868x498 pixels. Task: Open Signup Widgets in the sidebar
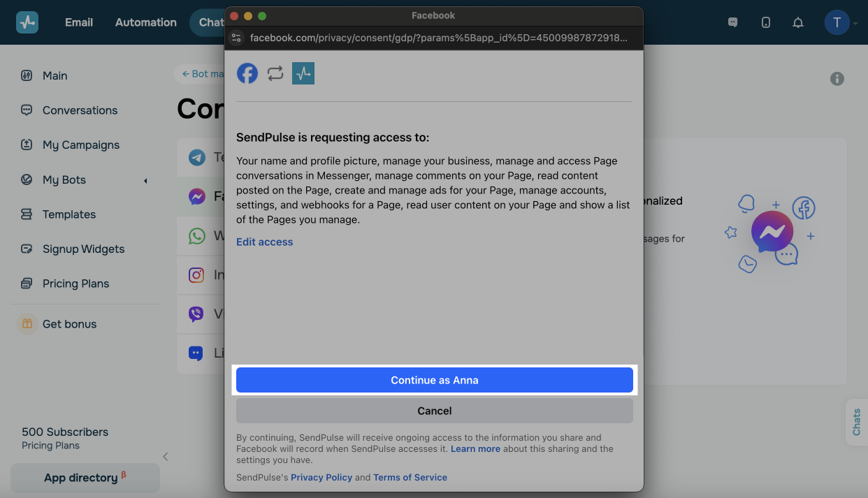pyautogui.click(x=83, y=249)
